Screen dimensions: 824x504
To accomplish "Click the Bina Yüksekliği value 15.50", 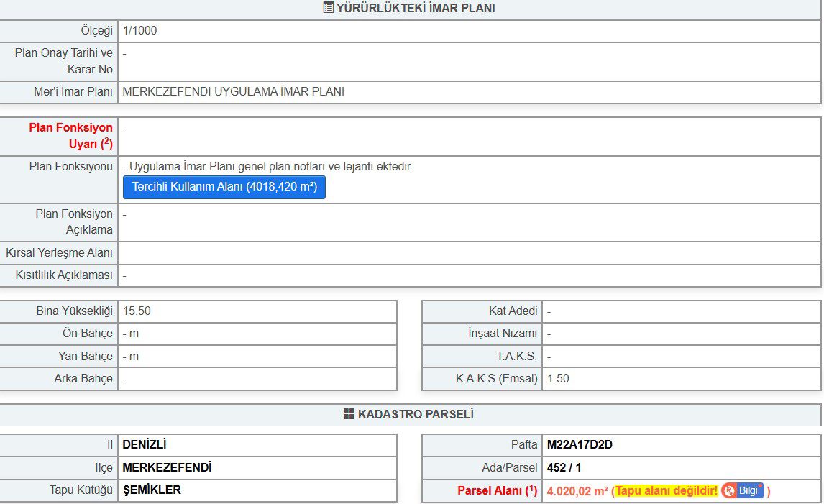I will point(137,311).
